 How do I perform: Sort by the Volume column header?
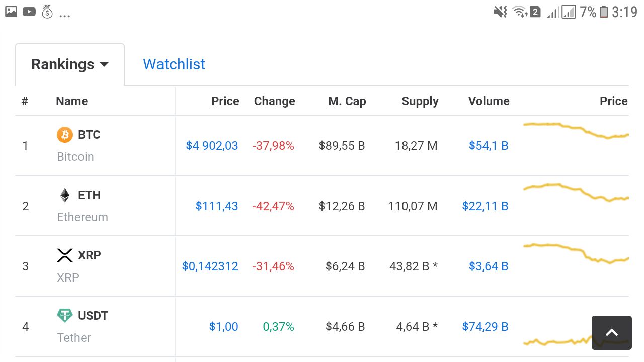click(489, 101)
